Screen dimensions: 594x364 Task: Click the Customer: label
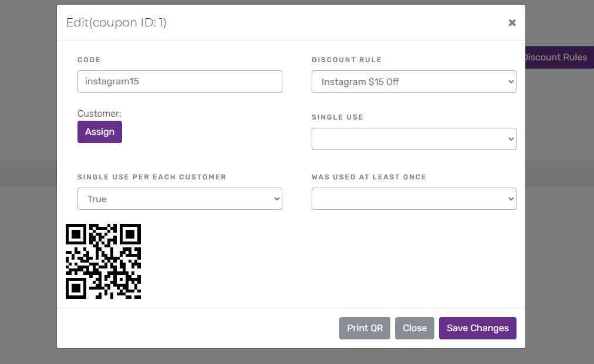(99, 114)
